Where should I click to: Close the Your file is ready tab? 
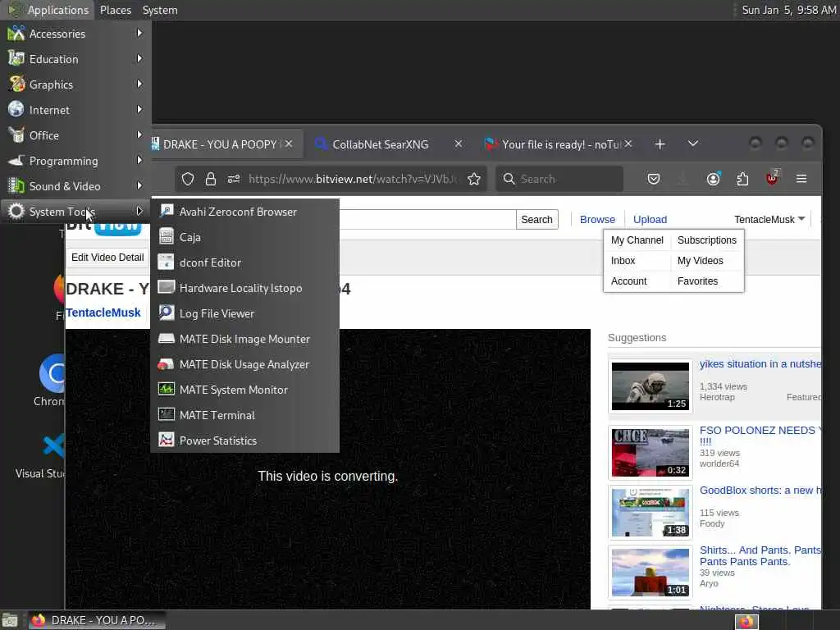(x=628, y=144)
